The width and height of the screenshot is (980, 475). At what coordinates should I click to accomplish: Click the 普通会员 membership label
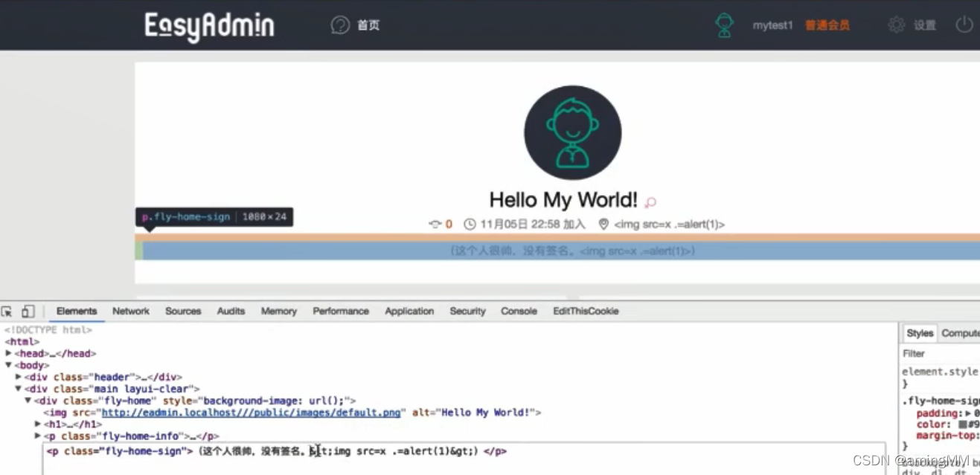[x=827, y=25]
